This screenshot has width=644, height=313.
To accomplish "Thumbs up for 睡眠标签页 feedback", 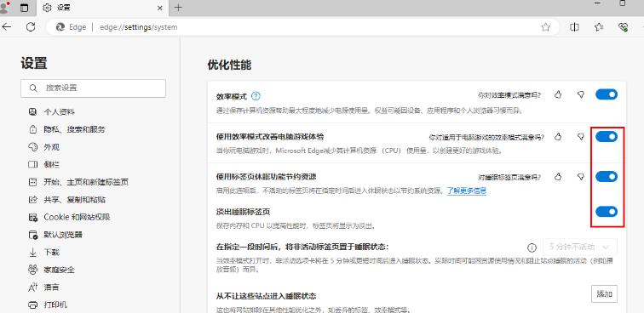I will tap(558, 176).
